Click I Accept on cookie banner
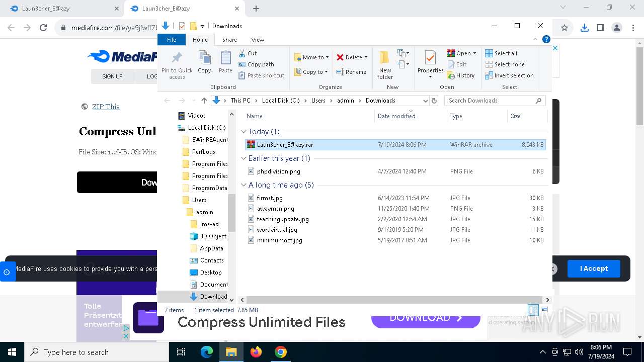 [594, 268]
